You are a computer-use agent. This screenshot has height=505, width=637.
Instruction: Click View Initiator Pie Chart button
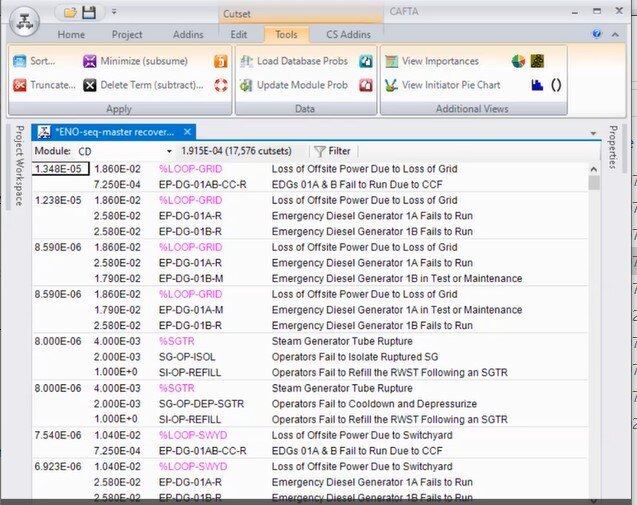pos(443,85)
